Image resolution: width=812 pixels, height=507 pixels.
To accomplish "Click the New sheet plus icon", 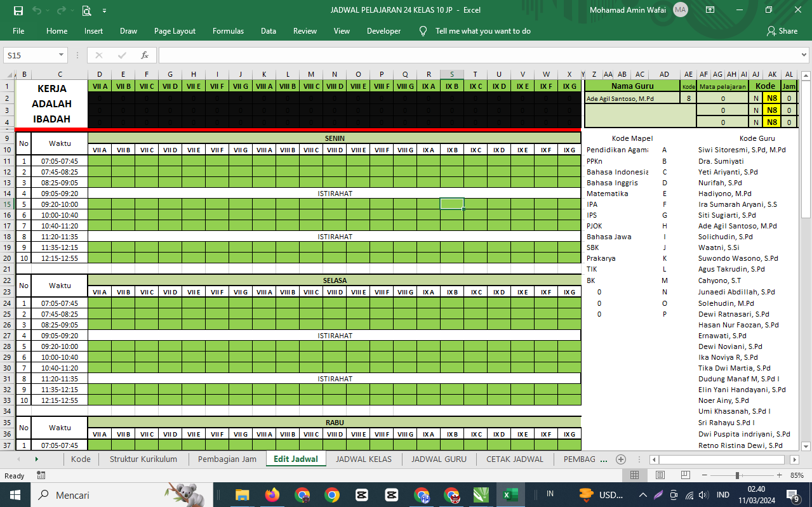I will pyautogui.click(x=621, y=459).
